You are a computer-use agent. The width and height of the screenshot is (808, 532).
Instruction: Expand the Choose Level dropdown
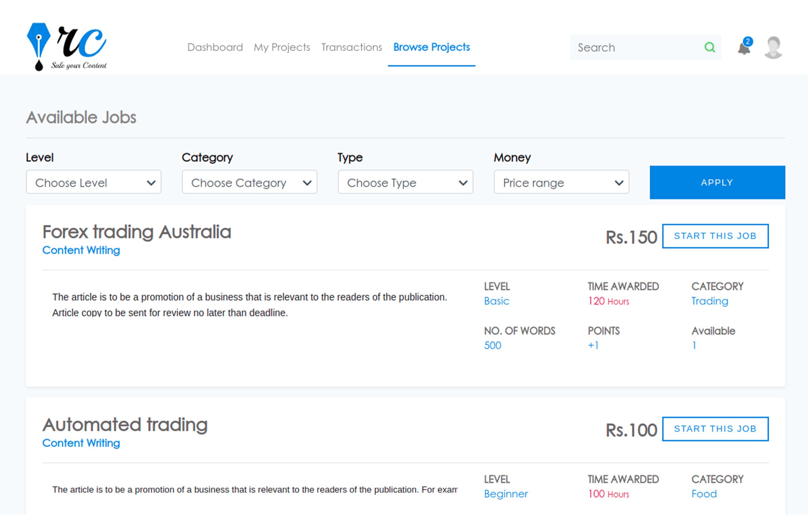[x=93, y=182]
